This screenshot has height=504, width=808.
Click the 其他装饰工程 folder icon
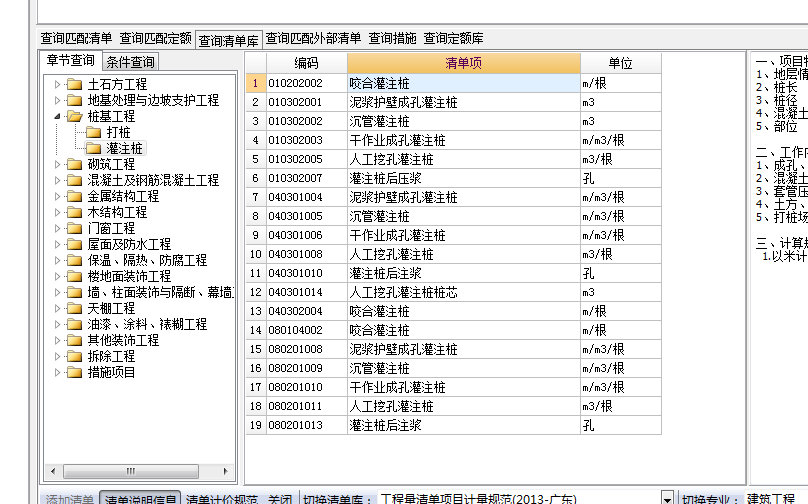tap(74, 340)
